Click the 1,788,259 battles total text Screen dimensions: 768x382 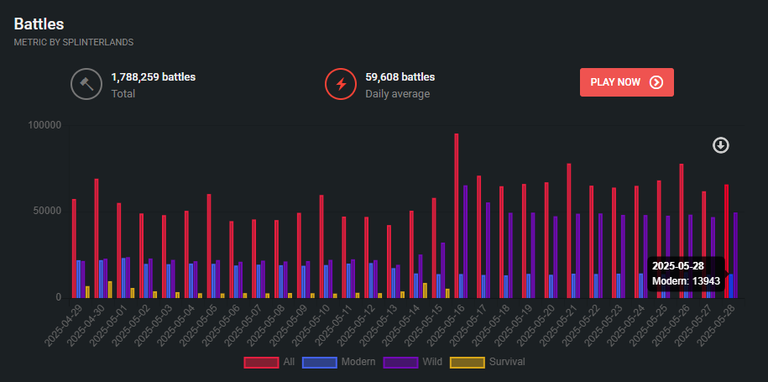tap(153, 77)
